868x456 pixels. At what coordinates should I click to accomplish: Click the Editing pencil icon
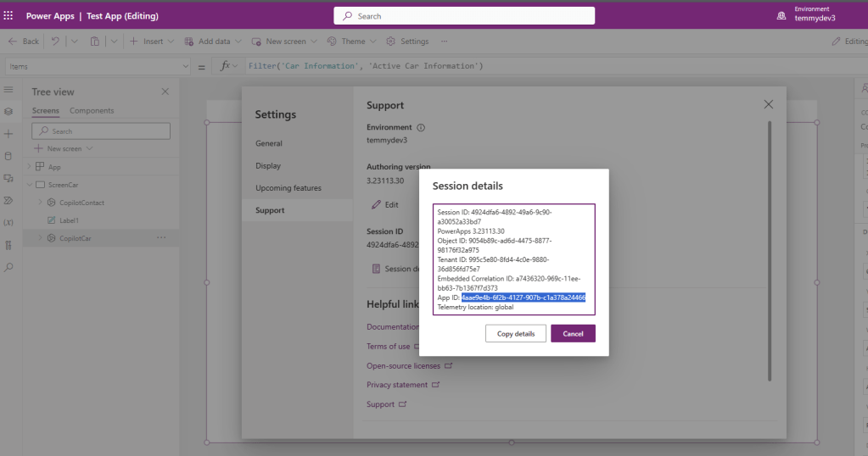[x=836, y=42]
